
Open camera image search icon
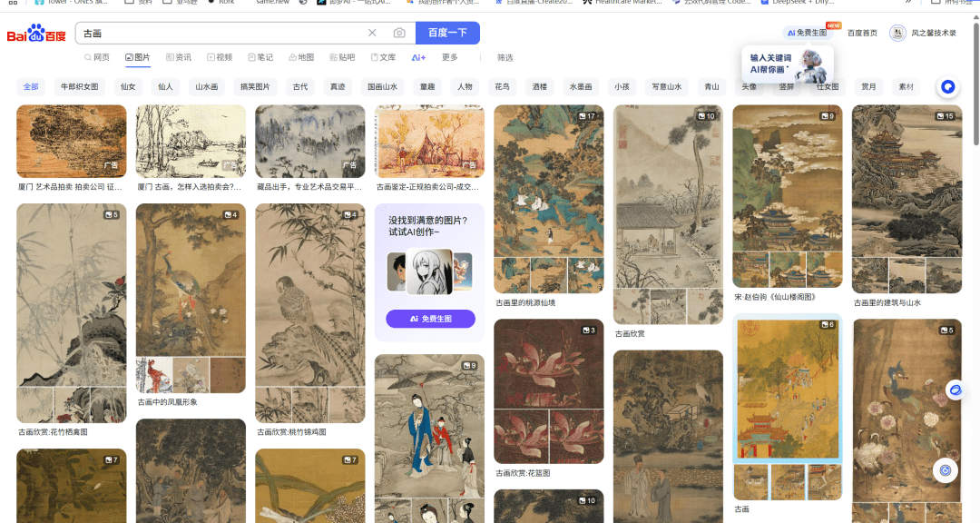pyautogui.click(x=399, y=33)
